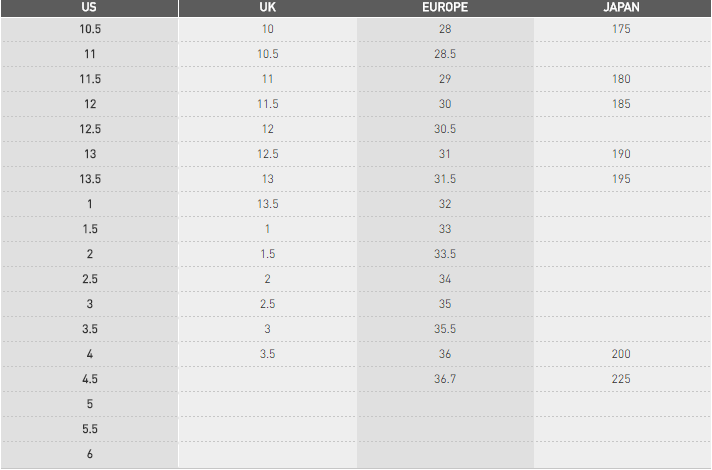Click the US column header

point(89,8)
